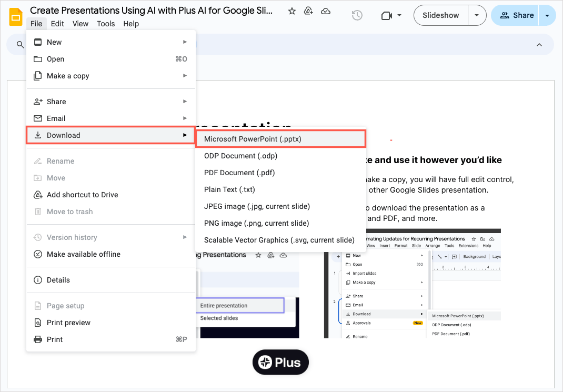Image resolution: width=563 pixels, height=392 pixels.
Task: Download as PDF Document (.pdf)
Action: pos(281,173)
